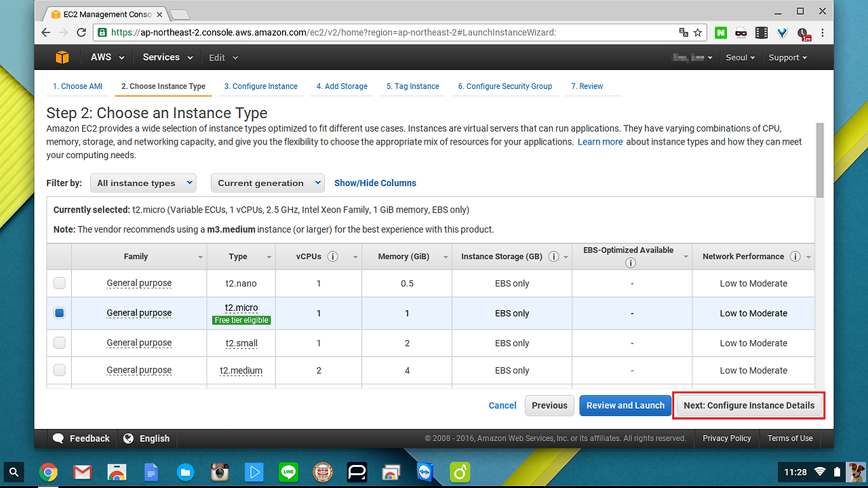Open the Learn more link

coord(600,142)
